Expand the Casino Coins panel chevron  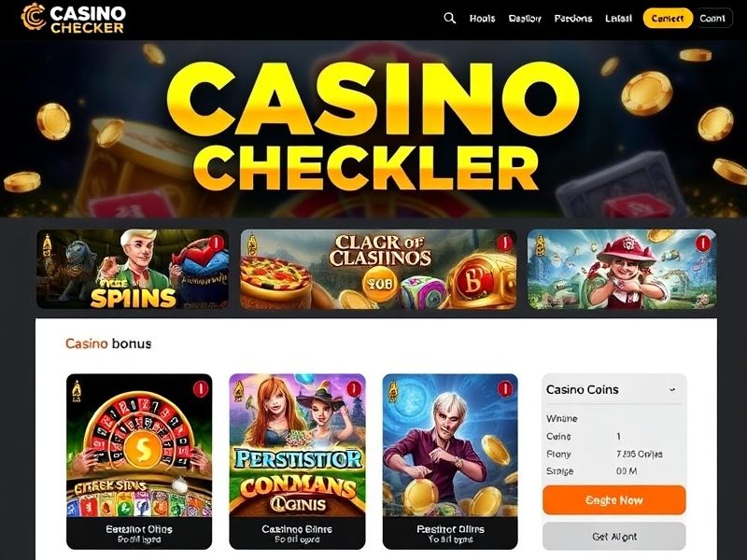click(672, 389)
